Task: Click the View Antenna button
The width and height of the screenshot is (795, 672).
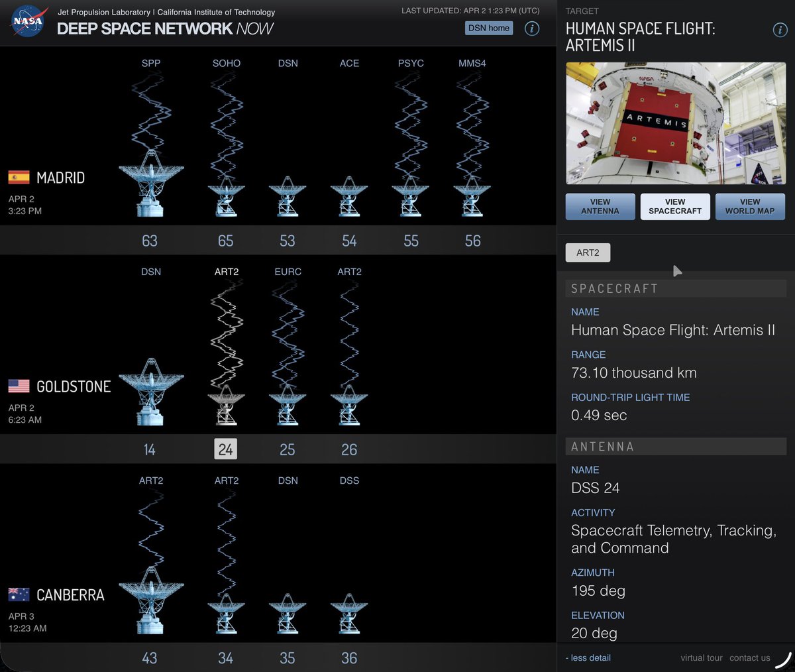Action: click(600, 207)
